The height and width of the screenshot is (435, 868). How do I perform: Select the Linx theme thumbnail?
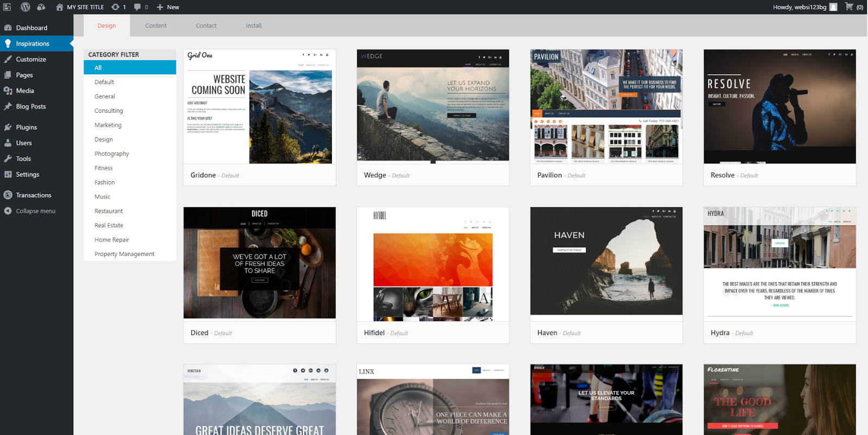click(x=433, y=400)
